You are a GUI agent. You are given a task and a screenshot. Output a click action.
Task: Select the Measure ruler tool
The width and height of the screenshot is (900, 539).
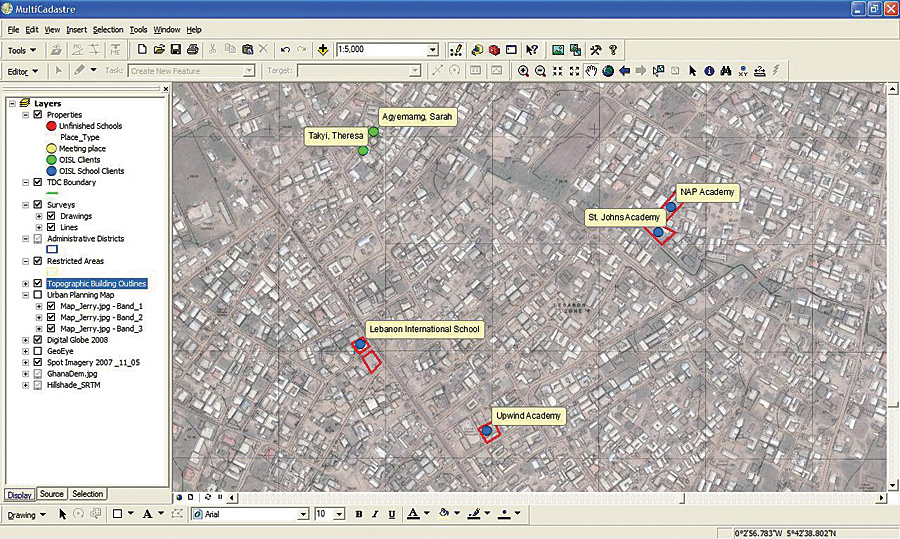pos(759,71)
